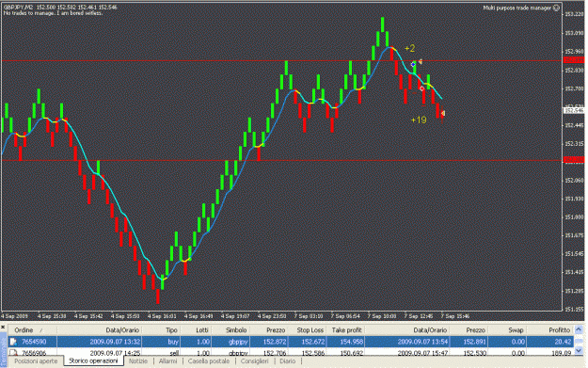Switch to the Posizioni aperte tab
The height and width of the screenshot is (368, 588).
tap(36, 361)
